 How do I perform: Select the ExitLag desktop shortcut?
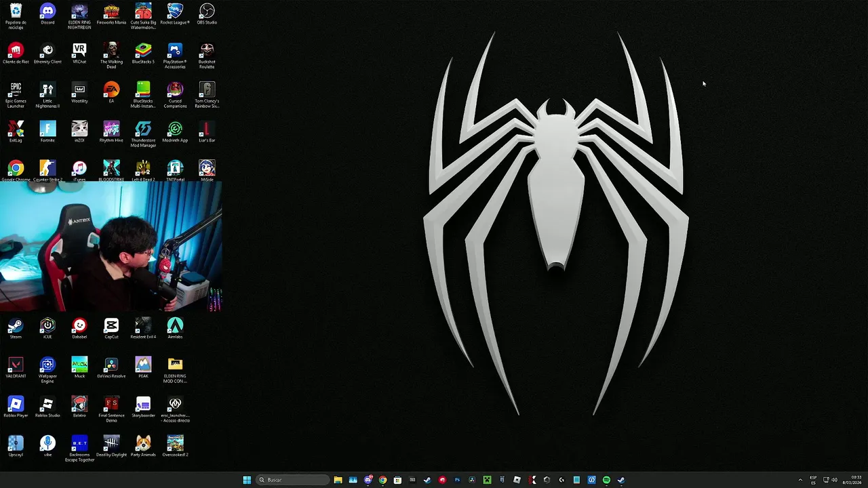pos(16,132)
